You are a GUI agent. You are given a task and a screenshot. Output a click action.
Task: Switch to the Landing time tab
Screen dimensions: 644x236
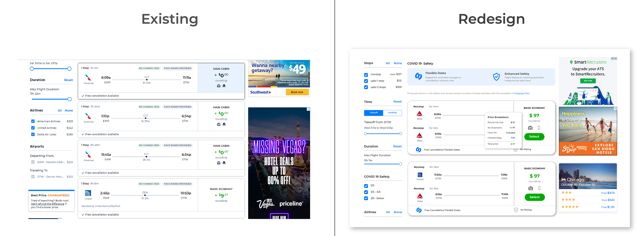(392, 113)
